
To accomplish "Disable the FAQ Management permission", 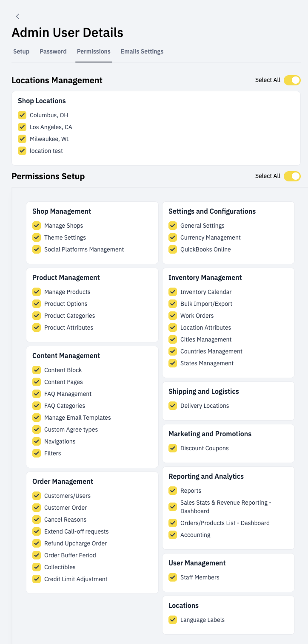I will pos(37,394).
